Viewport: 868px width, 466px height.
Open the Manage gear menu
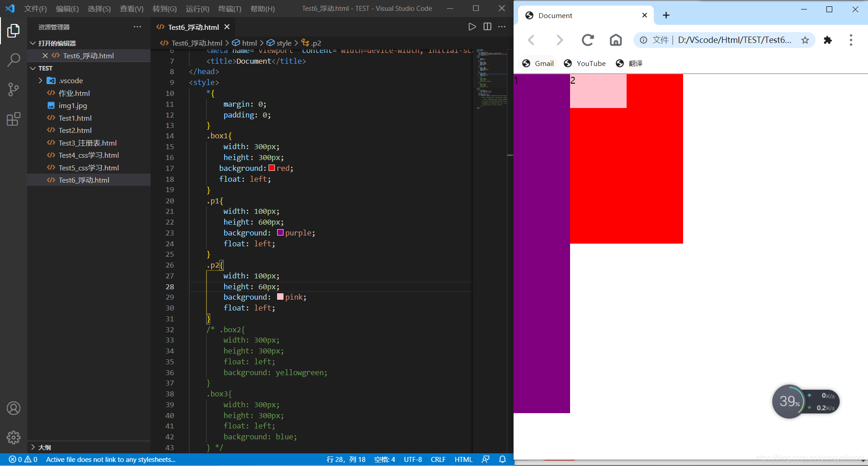coord(14,437)
